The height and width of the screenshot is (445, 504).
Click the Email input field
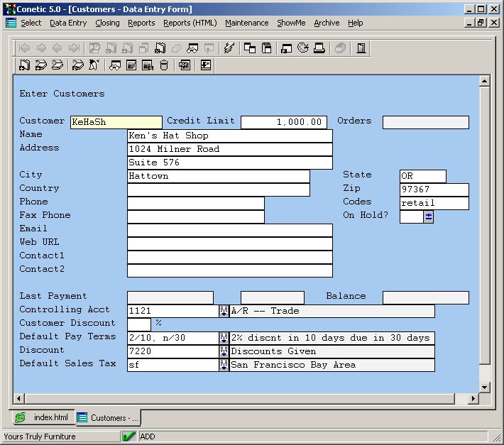point(229,230)
